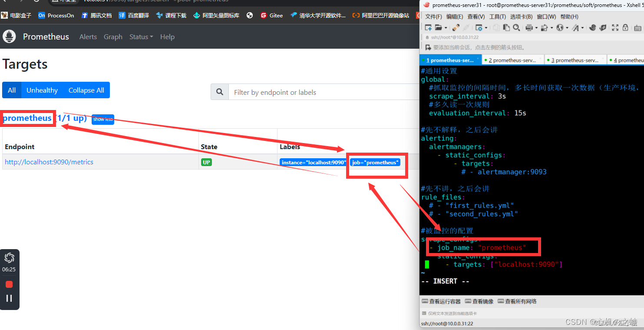Open the globe icon bookmark

point(249,15)
